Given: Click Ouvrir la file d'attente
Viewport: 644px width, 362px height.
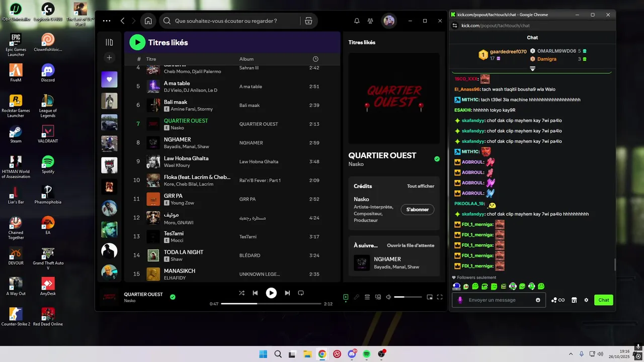Looking at the screenshot, I should (411, 245).
